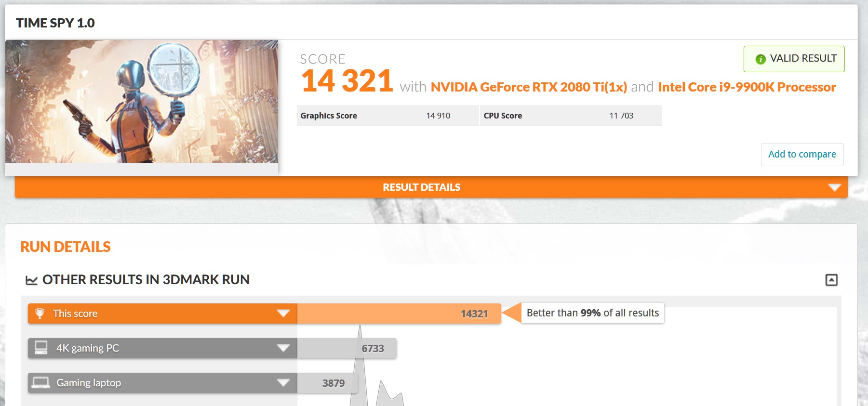Click the gray 6733 score bar
Viewport: 868px width, 406px height.
click(347, 348)
